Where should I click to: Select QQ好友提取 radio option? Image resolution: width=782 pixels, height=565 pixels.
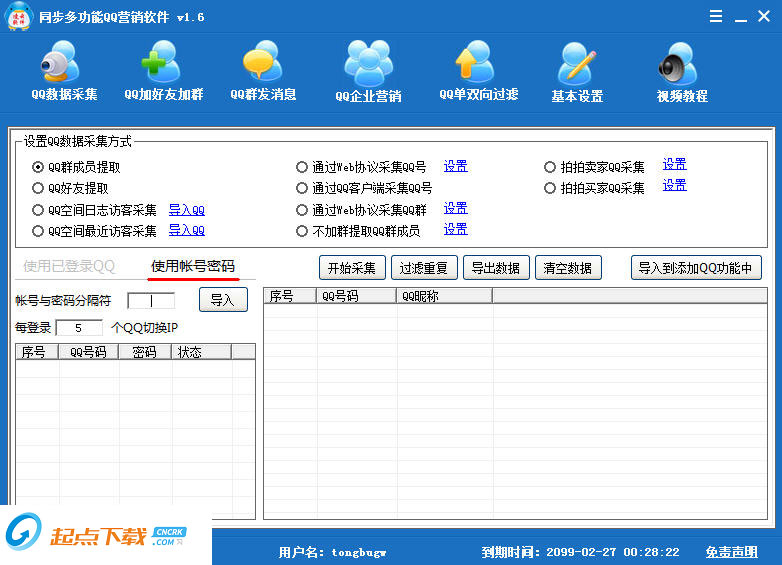pos(38,188)
